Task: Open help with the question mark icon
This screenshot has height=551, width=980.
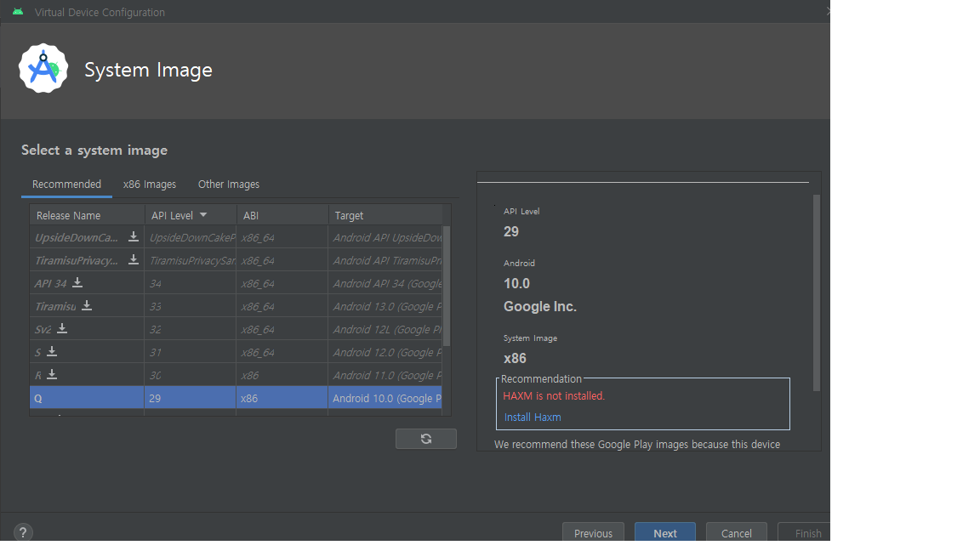Action: pyautogui.click(x=22, y=532)
